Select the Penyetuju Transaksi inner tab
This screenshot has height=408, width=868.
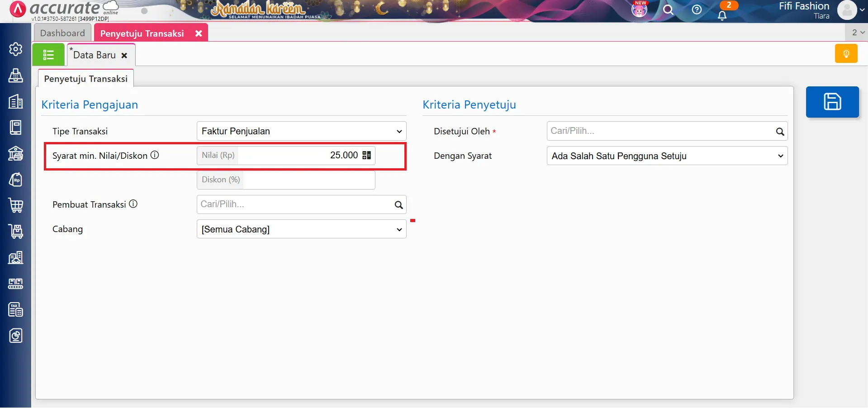[86, 79]
